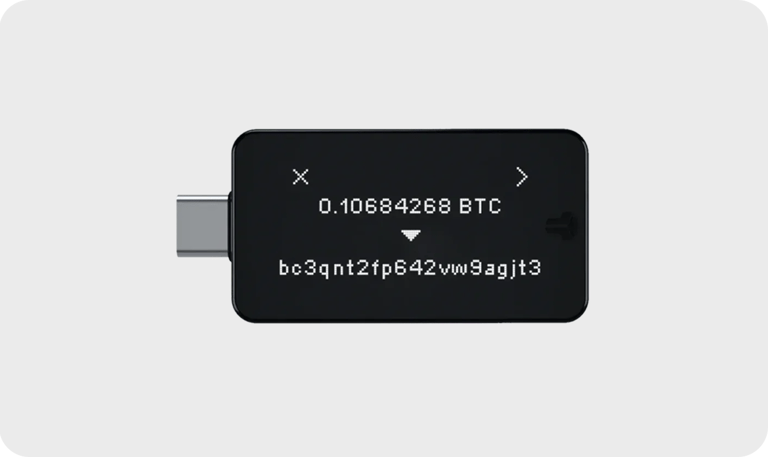
Task: Click the trailing 'agjt3' address characters
Action: [x=512, y=269]
